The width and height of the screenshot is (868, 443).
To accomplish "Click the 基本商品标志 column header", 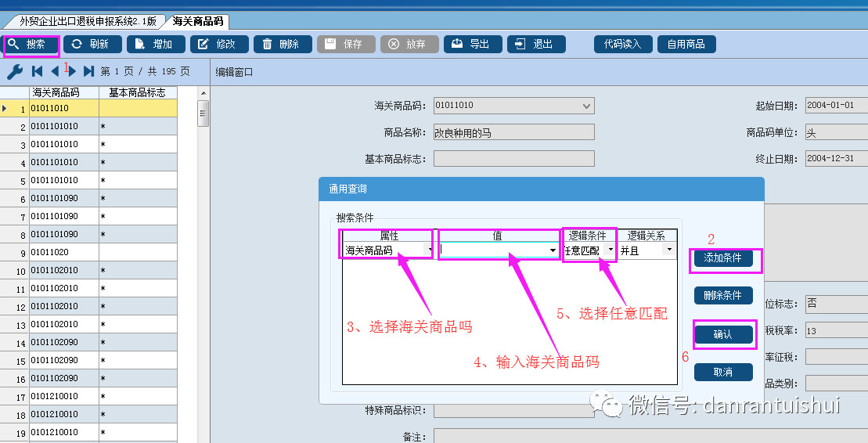I will 138,92.
